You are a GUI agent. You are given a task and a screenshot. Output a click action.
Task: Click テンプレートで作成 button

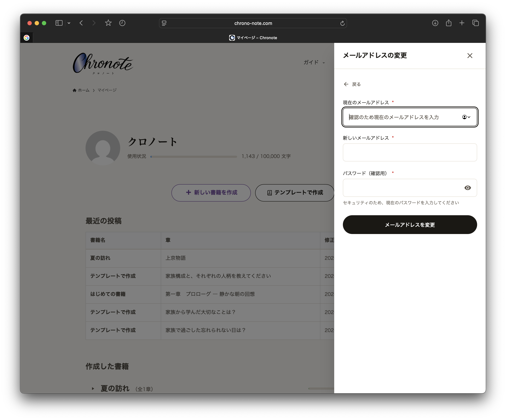click(x=295, y=193)
